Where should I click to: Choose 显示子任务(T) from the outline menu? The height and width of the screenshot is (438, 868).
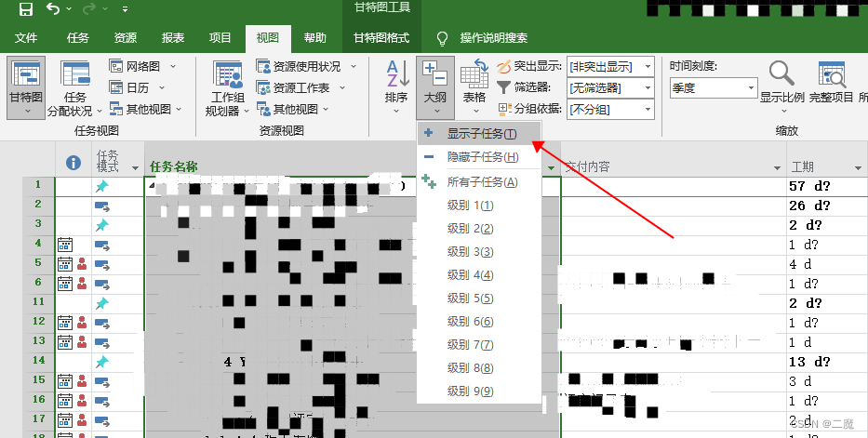pos(479,134)
